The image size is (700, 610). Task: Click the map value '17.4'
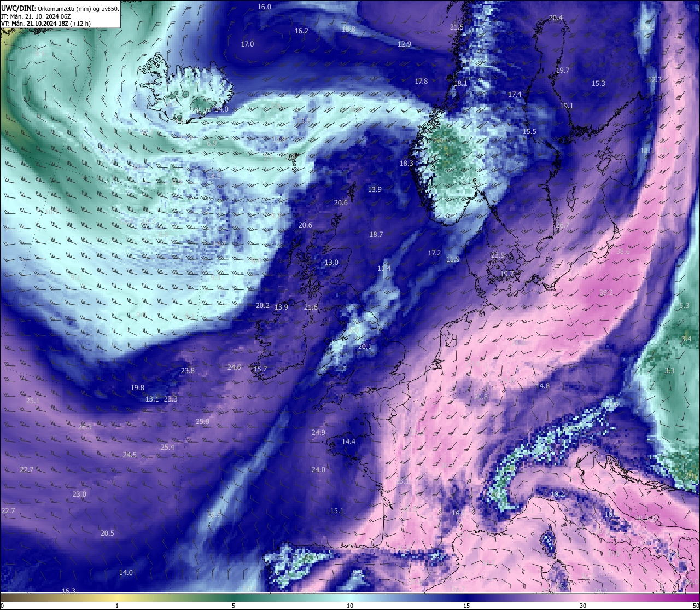point(515,94)
